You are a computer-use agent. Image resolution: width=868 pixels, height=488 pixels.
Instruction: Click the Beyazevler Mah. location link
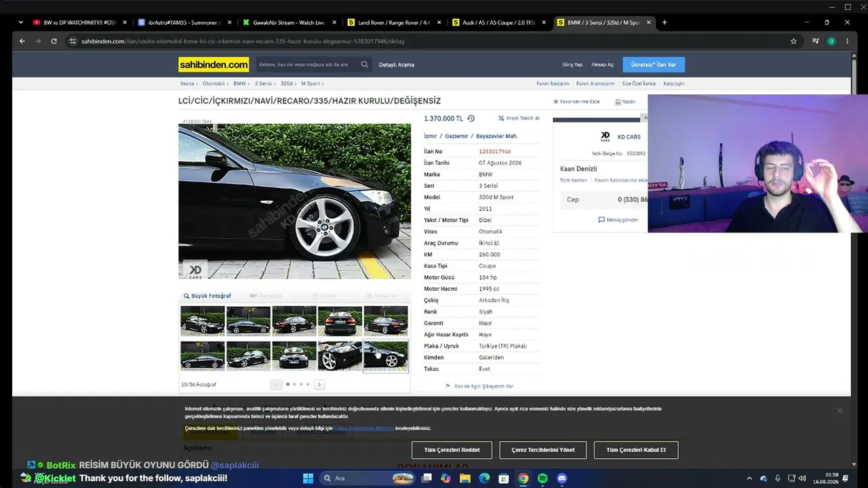point(497,136)
